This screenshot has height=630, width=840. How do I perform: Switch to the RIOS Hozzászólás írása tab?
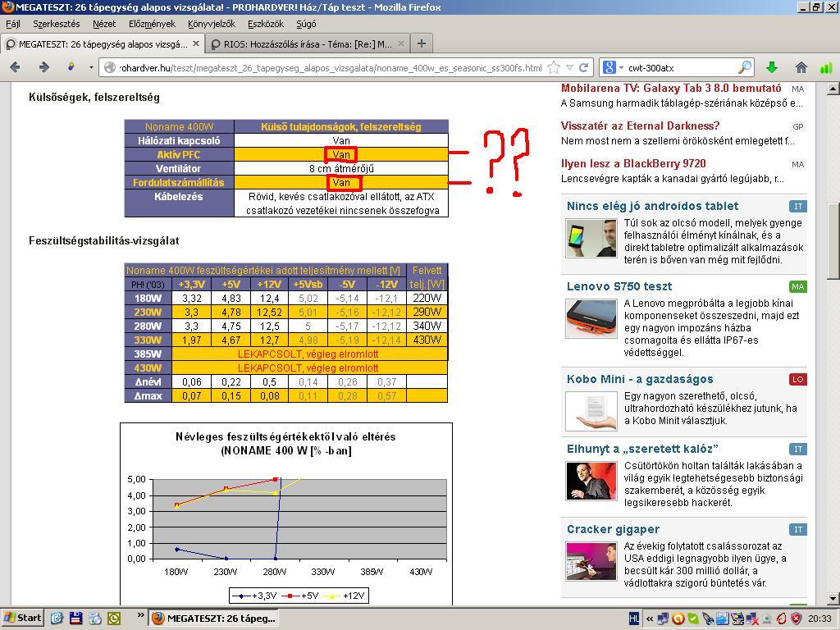point(308,44)
